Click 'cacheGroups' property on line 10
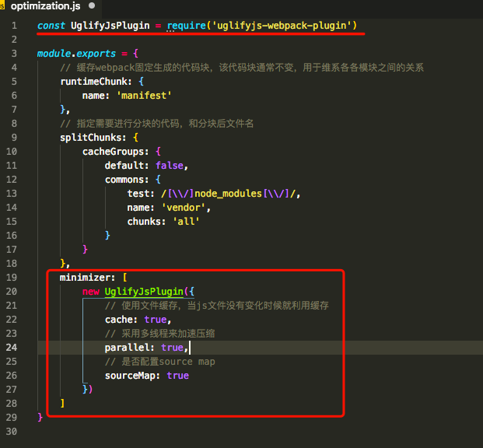The height and width of the screenshot is (448, 483). pyautogui.click(x=113, y=152)
